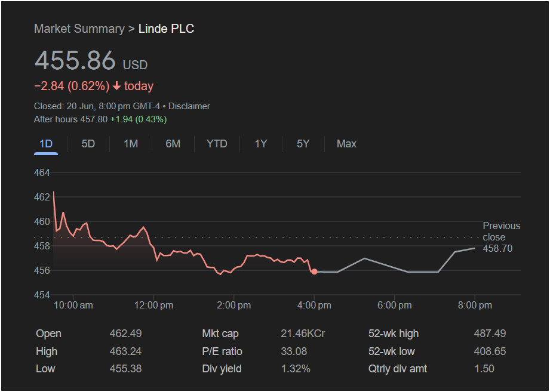Screen dimensions: 550x392
Task: Open the Disclaimer link
Action: click(189, 106)
